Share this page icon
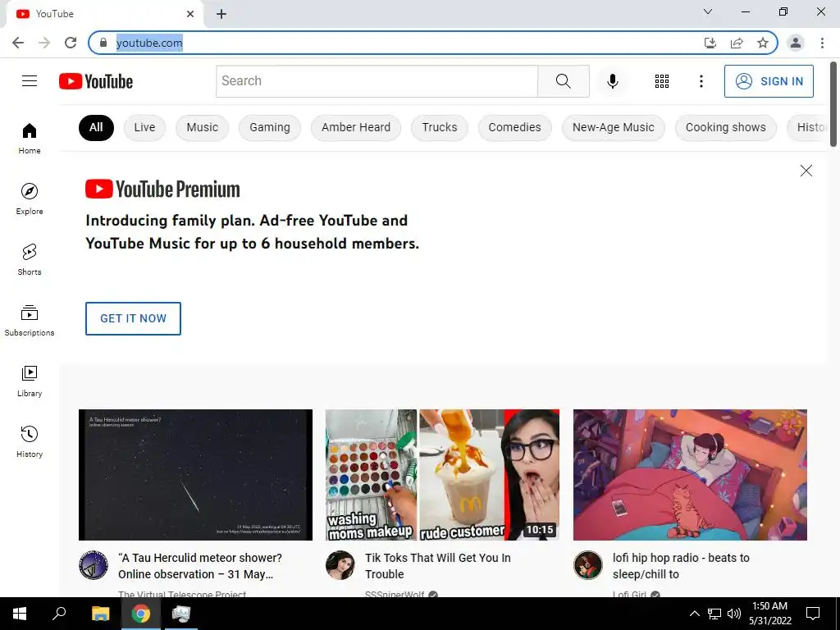 tap(737, 43)
